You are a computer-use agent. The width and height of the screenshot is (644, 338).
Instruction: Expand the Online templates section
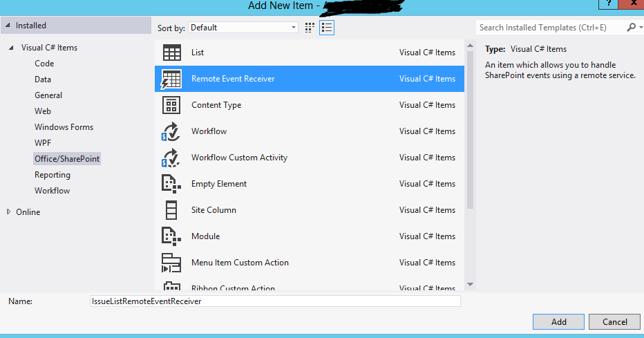(9, 212)
